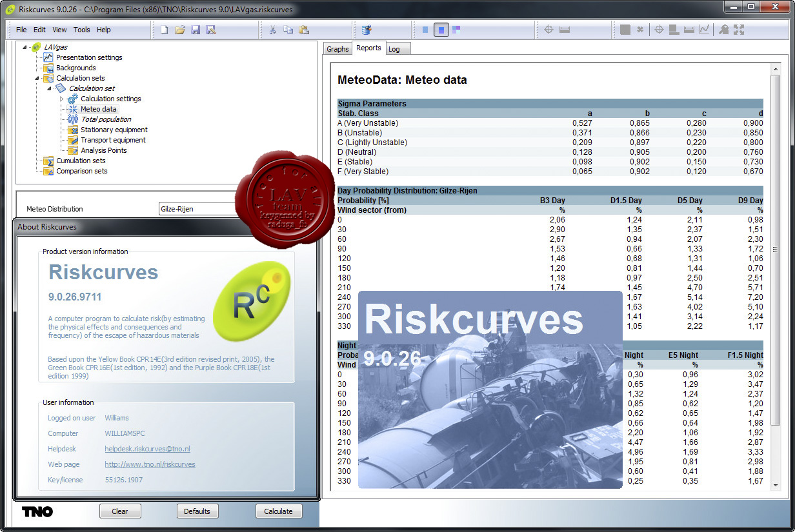Click the Presentation settings chart icon in the tree
795x532 pixels.
pos(48,57)
